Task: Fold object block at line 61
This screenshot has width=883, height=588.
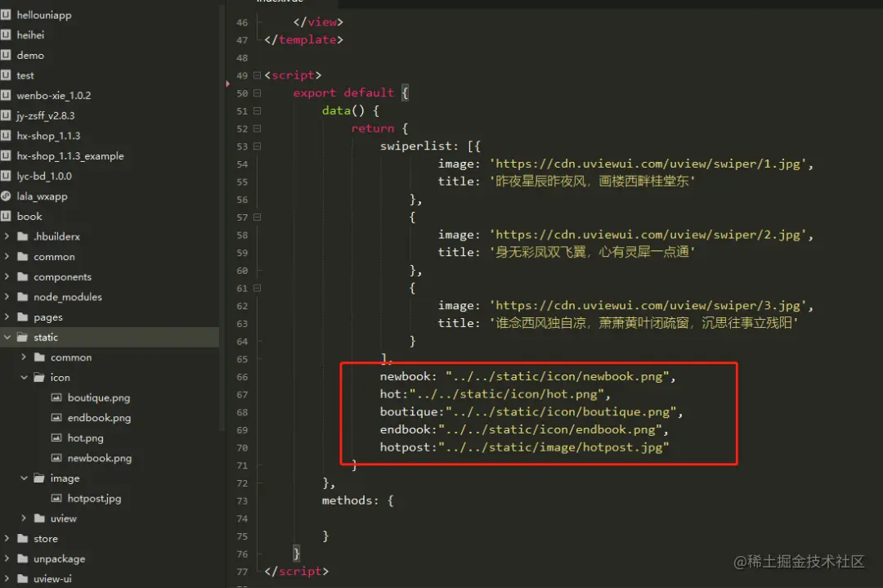Action: point(258,288)
